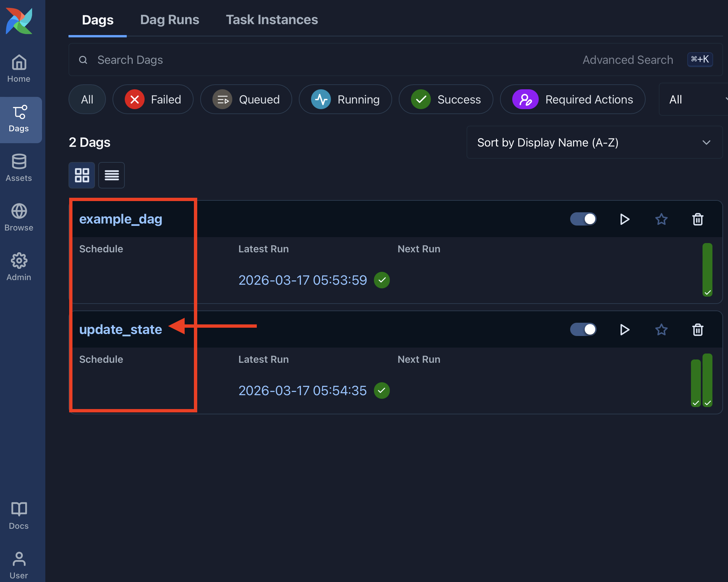
Task: Trigger example_dag with play icon
Action: 625,219
